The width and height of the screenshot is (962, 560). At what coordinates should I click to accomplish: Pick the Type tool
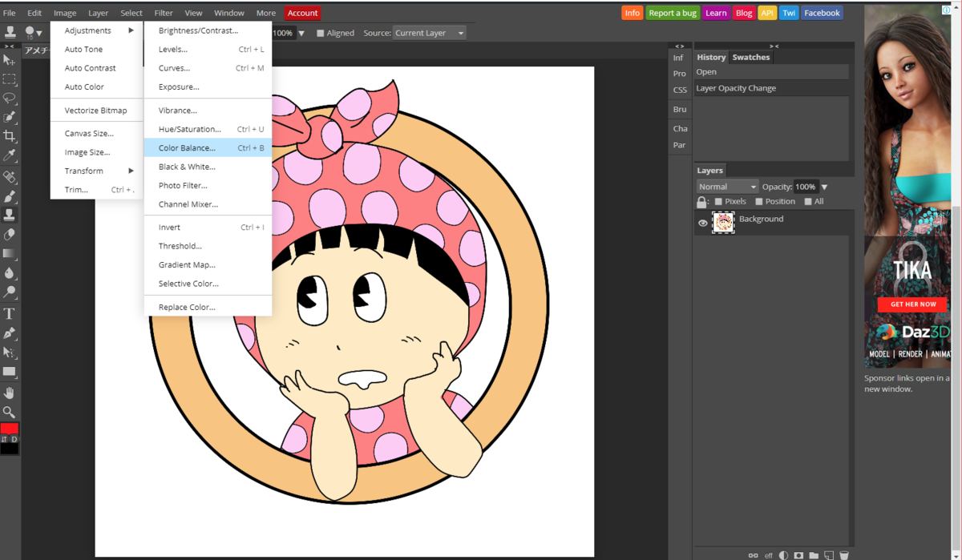tap(9, 314)
